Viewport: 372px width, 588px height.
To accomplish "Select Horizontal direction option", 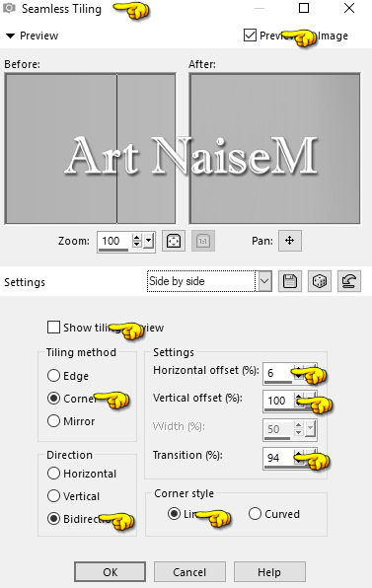I will click(x=53, y=474).
